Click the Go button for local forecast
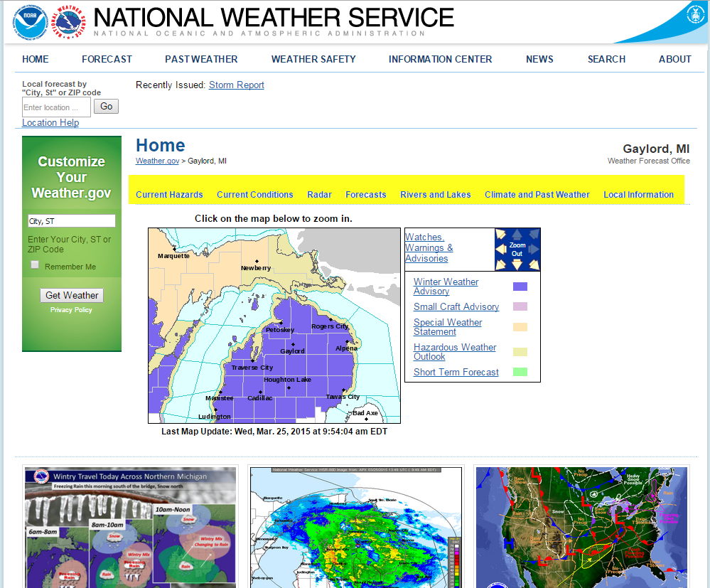710x588 pixels. coord(107,107)
